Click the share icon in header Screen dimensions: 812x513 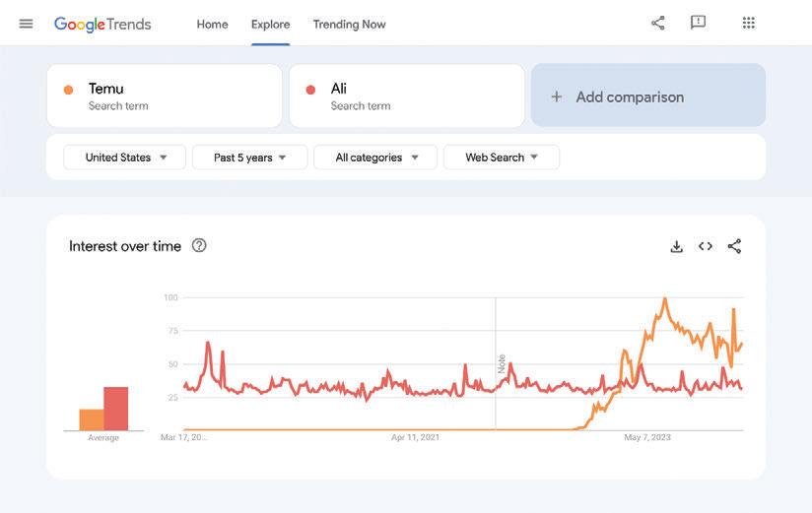pos(658,23)
